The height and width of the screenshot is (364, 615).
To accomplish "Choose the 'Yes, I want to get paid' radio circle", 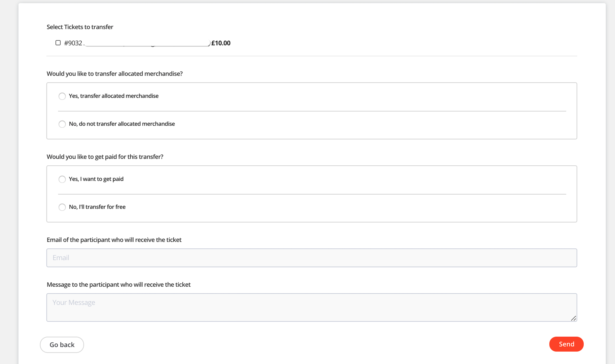I will 62,179.
